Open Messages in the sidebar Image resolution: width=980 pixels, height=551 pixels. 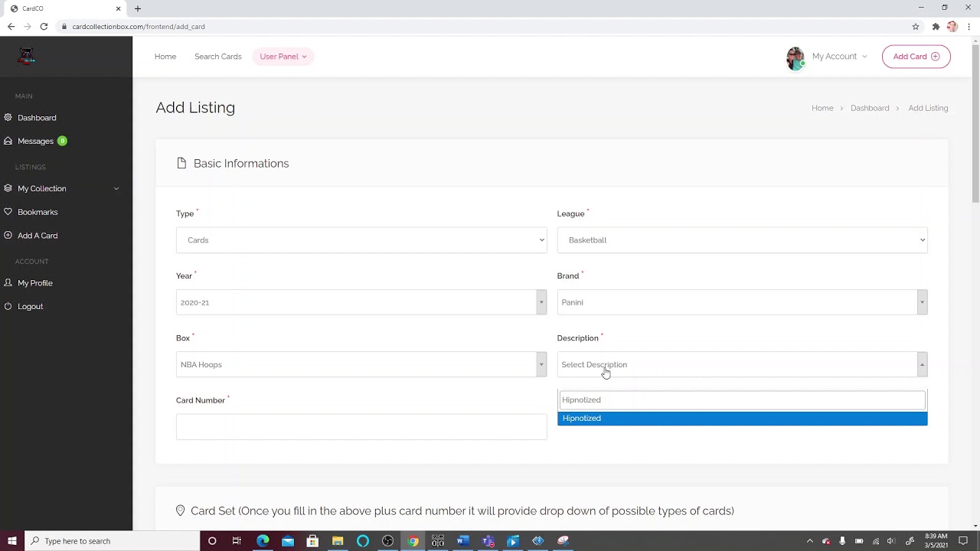(x=35, y=141)
